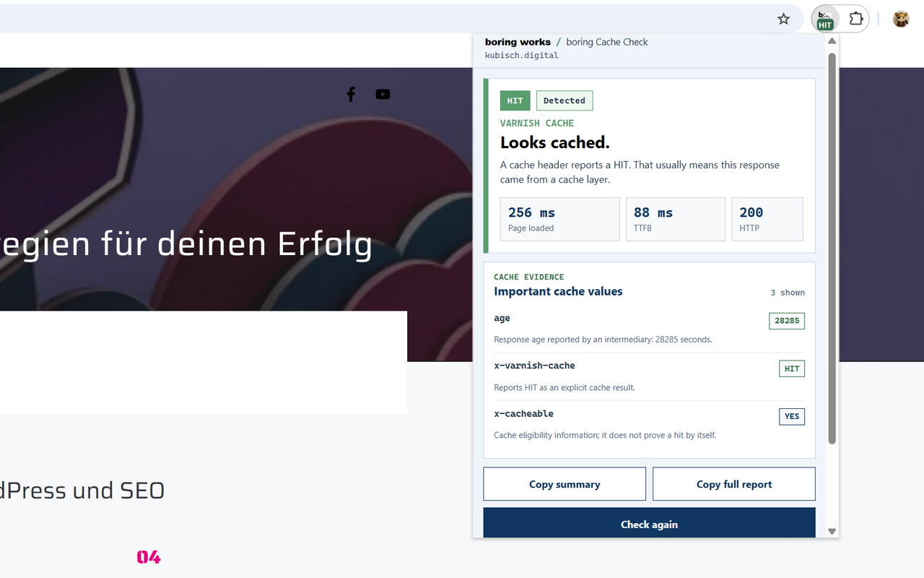This screenshot has width=924, height=578.
Task: Click Copy full report button
Action: pyautogui.click(x=734, y=484)
